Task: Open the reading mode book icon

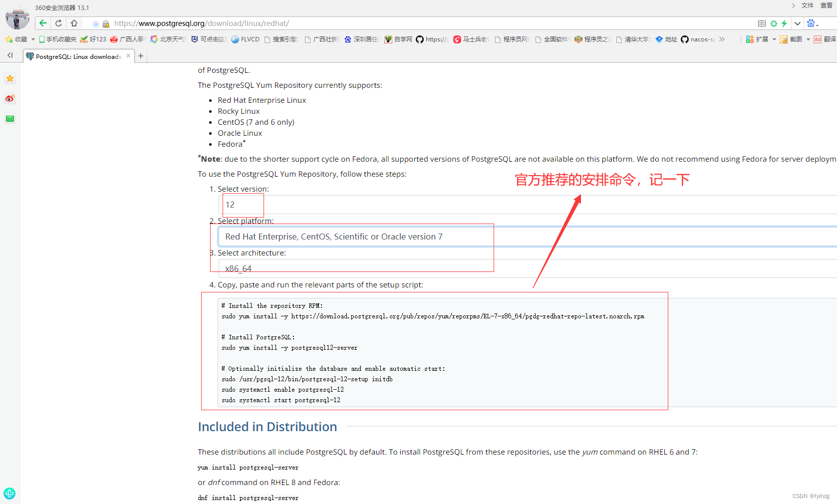Action: pos(762,23)
